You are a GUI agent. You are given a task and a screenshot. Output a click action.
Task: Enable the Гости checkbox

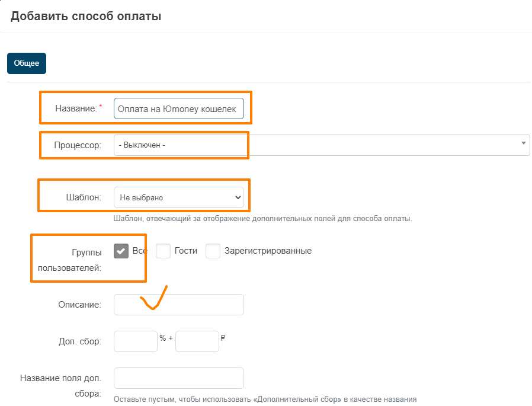coord(163,251)
